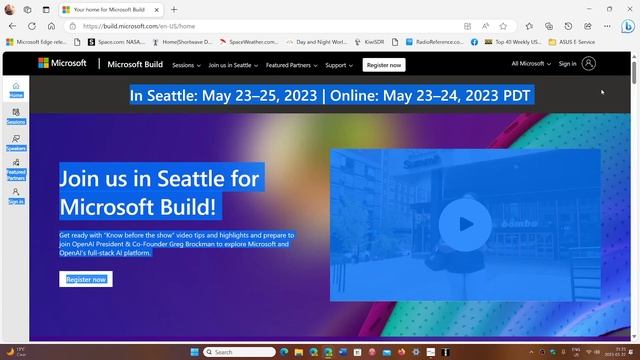Click the white Register now hero button

coord(86,279)
